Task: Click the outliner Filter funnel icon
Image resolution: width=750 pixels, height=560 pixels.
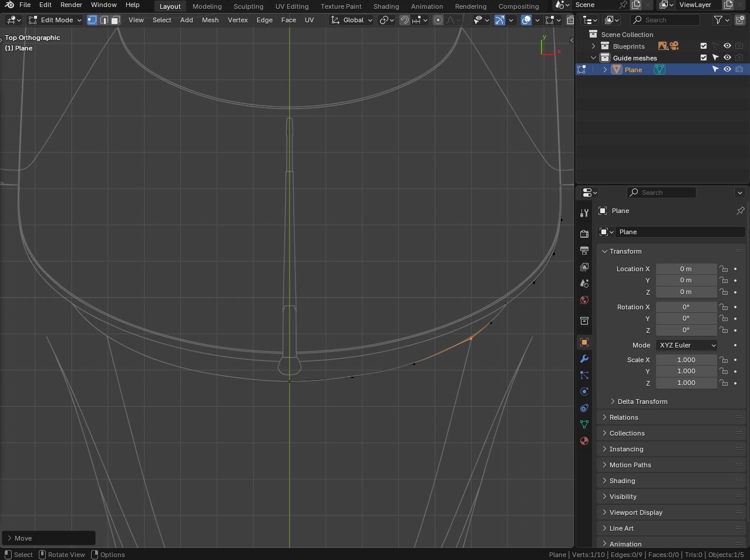Action: click(x=718, y=20)
